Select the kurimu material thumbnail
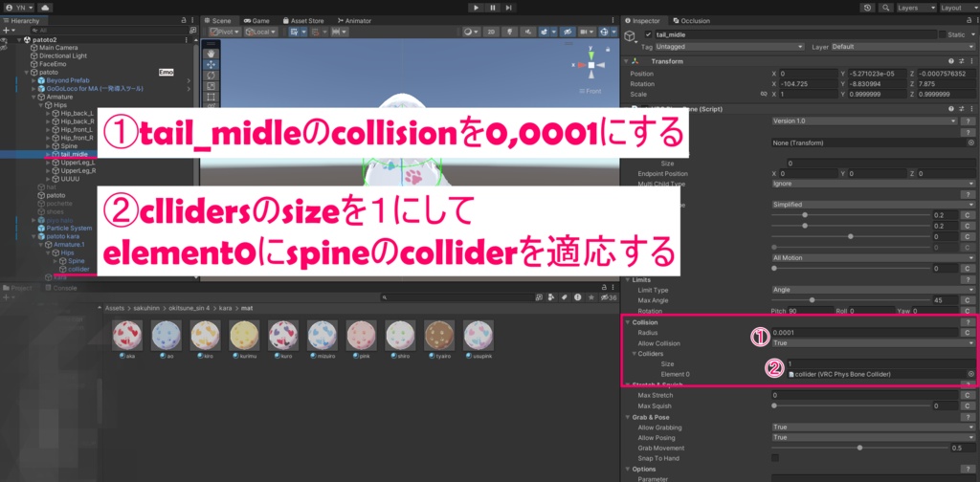Screen dimensions: 980x482 point(244,336)
